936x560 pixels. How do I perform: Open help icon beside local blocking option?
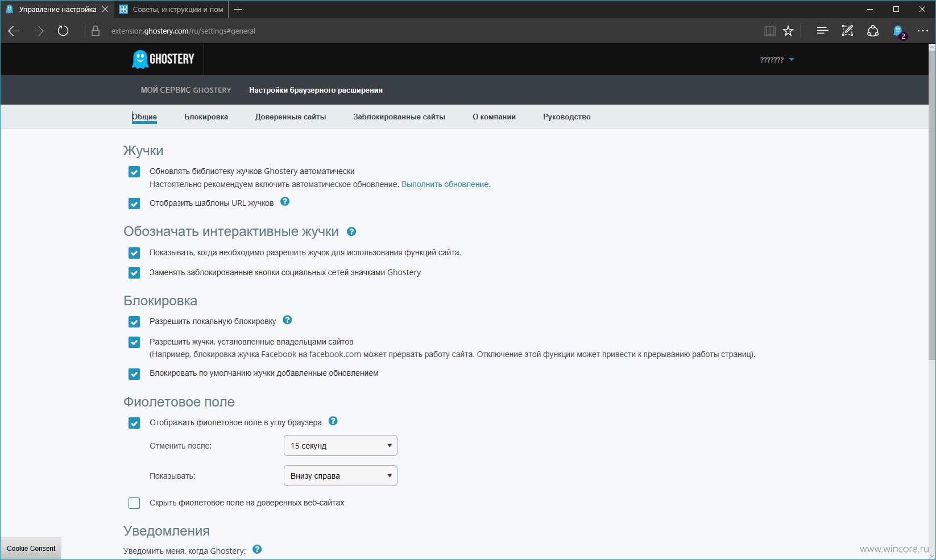pyautogui.click(x=287, y=320)
